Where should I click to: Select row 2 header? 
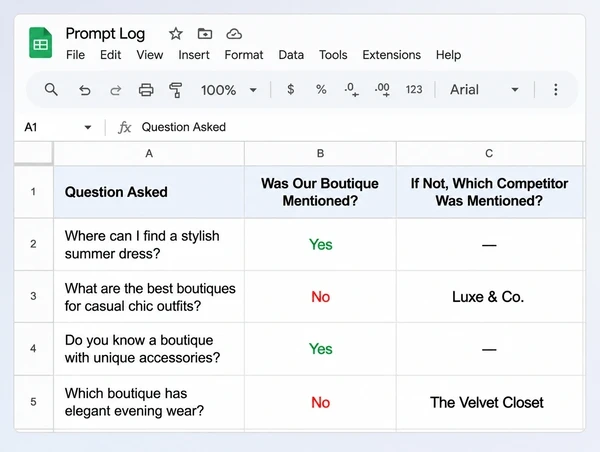34,244
